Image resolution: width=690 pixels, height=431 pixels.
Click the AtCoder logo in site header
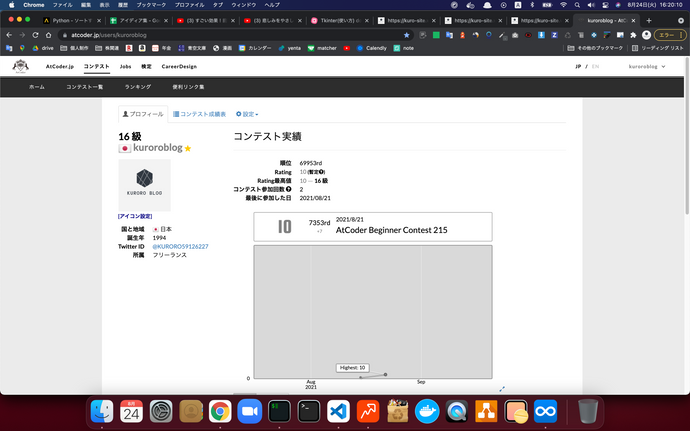pyautogui.click(x=20, y=66)
